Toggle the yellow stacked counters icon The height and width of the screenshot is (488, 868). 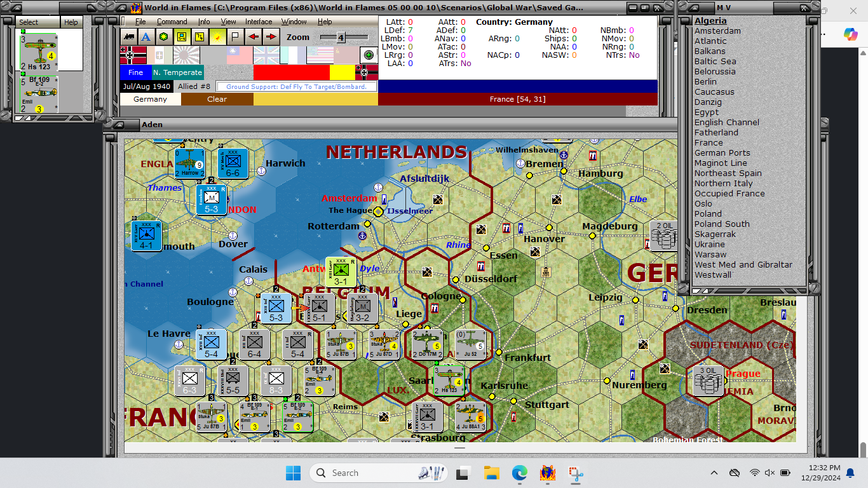[199, 37]
